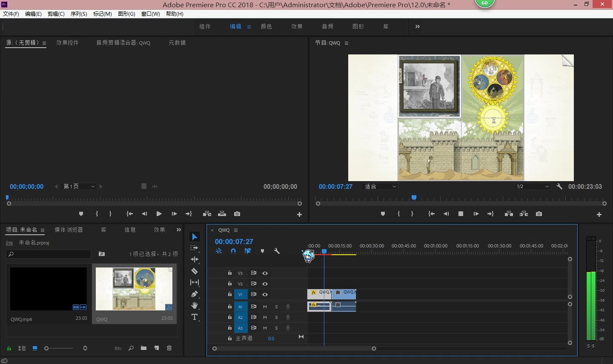Click Program monitor playhead marker

(x=414, y=198)
